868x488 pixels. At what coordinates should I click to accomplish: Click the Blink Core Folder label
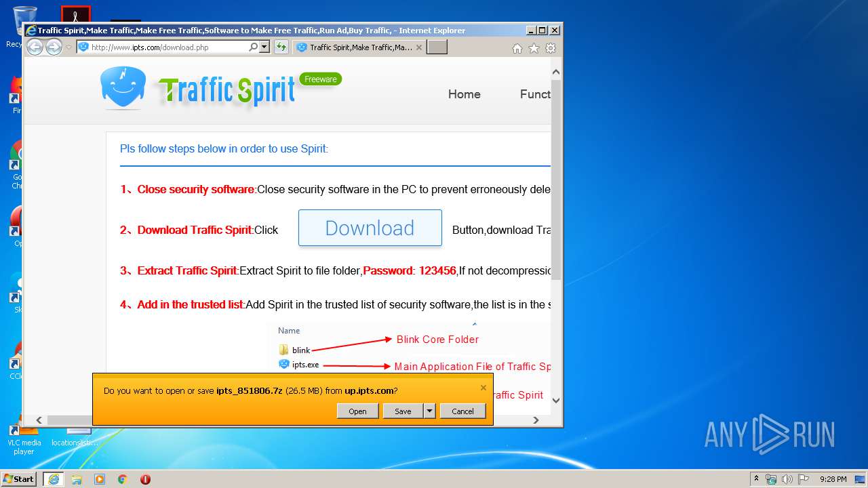pos(437,340)
